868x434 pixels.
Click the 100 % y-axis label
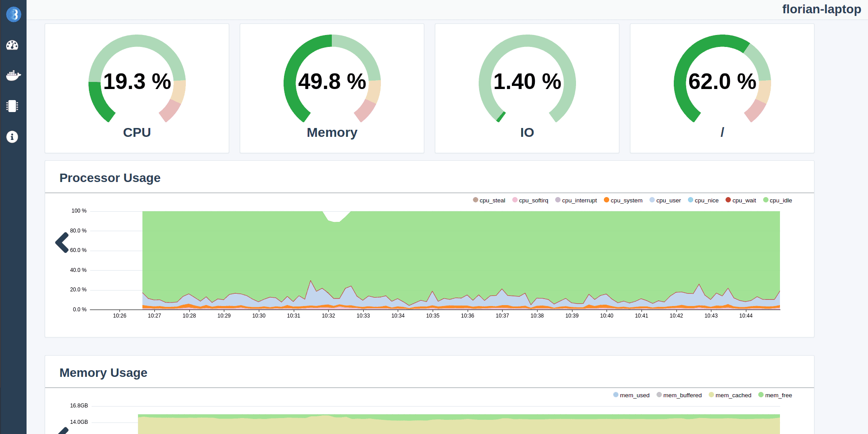click(x=79, y=211)
